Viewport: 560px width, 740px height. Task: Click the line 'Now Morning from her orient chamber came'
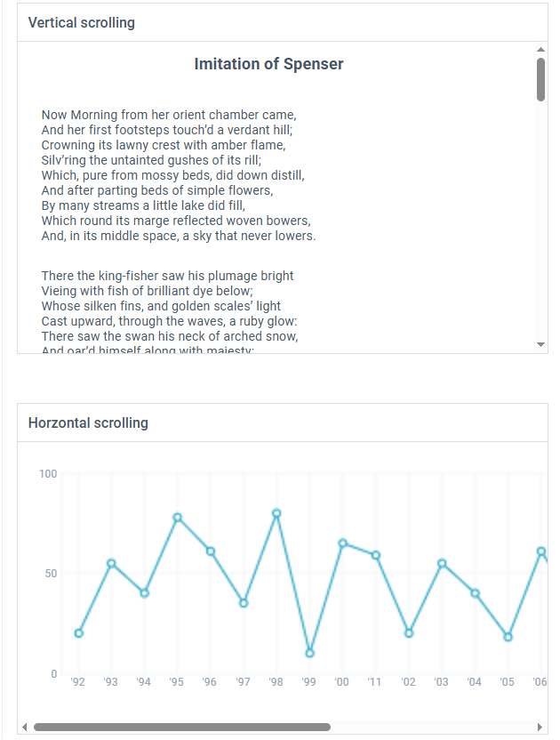[169, 115]
